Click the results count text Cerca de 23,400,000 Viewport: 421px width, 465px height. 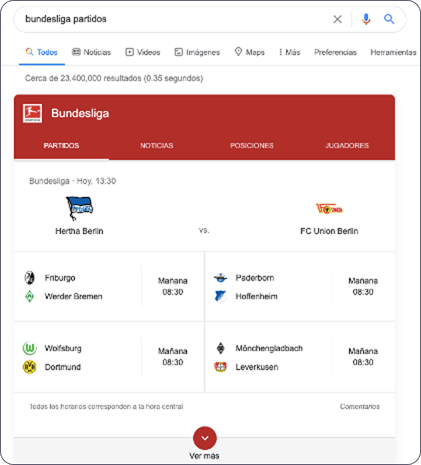(x=114, y=78)
